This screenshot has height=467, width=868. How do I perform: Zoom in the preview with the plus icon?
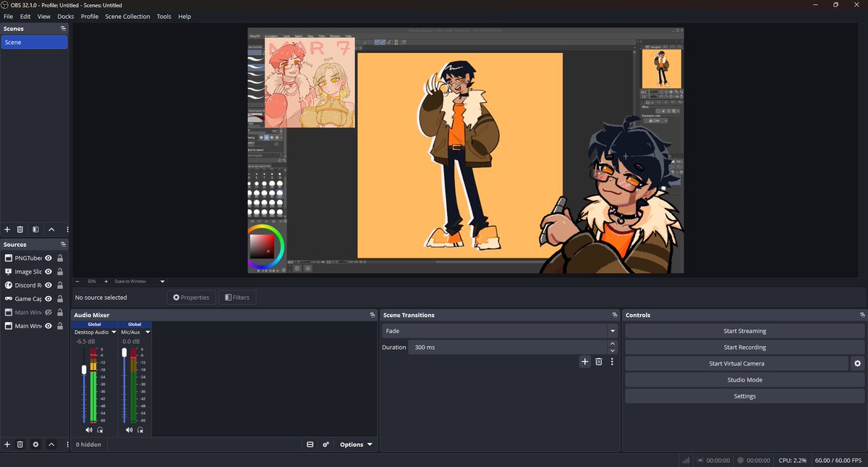click(106, 281)
